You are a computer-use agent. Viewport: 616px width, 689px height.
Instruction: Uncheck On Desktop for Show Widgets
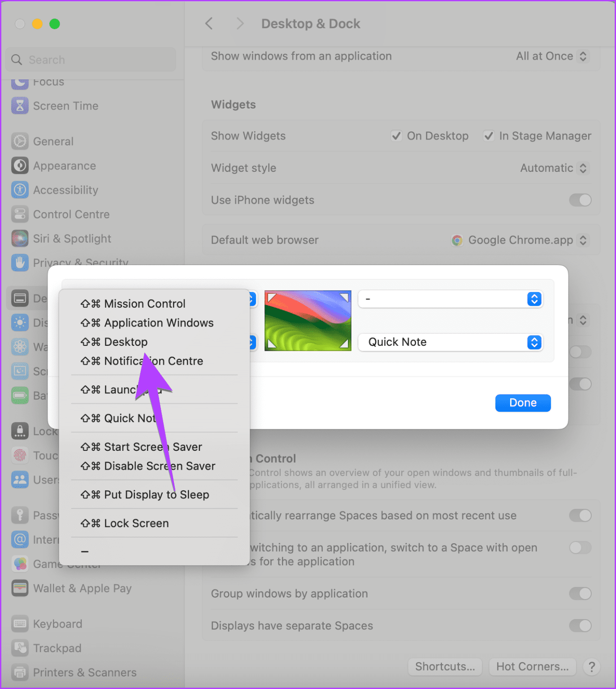click(x=396, y=135)
